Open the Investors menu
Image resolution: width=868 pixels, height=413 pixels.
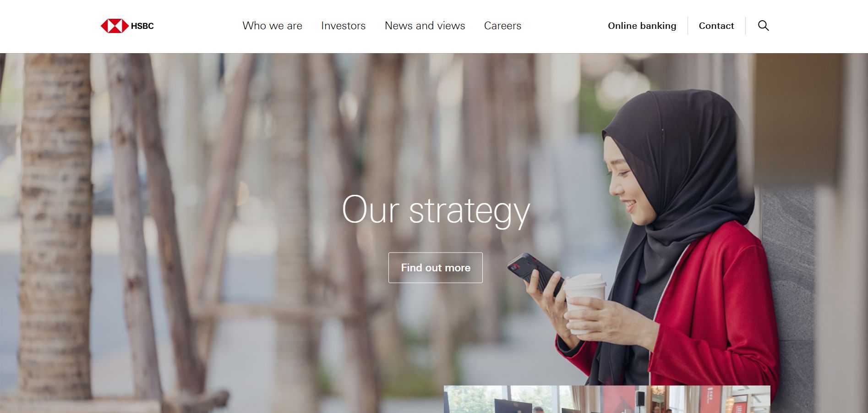pos(343,26)
